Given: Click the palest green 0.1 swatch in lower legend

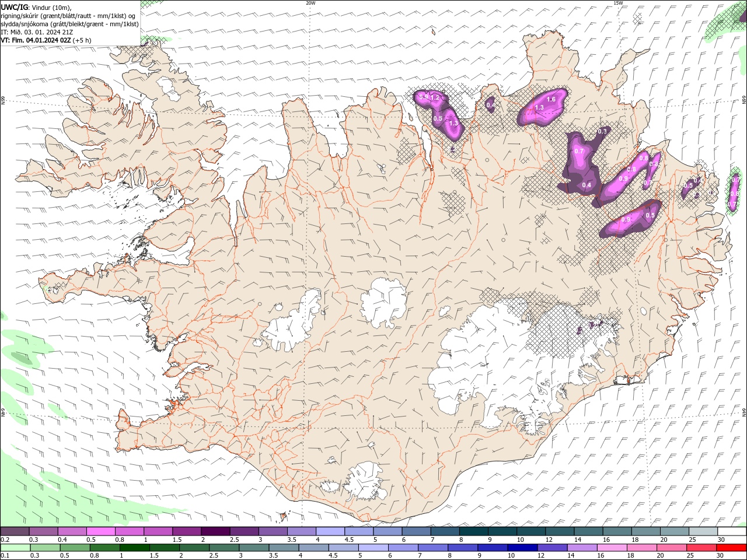Looking at the screenshot, I should coord(15,548).
